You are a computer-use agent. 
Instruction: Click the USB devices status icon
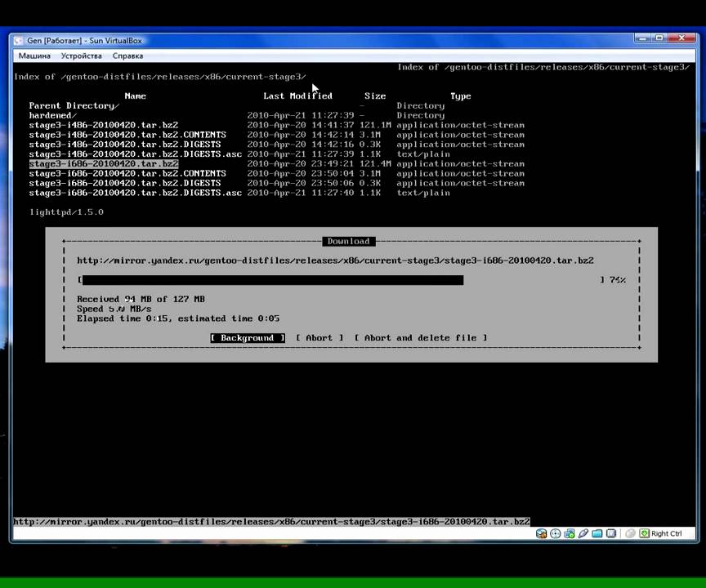[583, 533]
